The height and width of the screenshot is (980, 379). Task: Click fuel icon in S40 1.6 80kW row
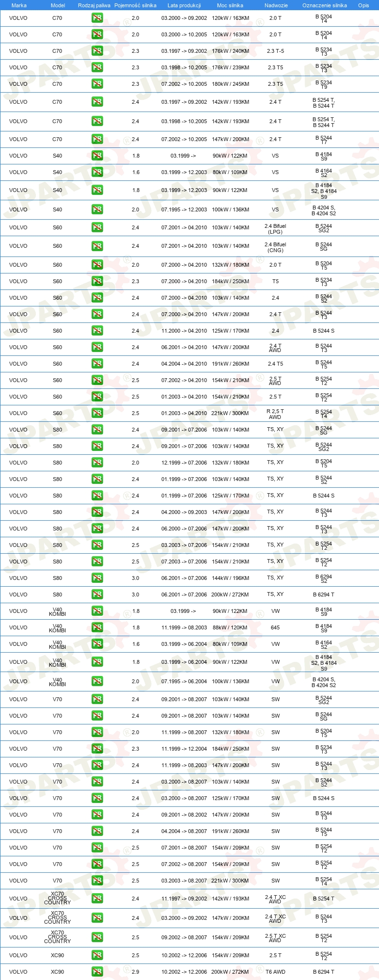(x=97, y=172)
